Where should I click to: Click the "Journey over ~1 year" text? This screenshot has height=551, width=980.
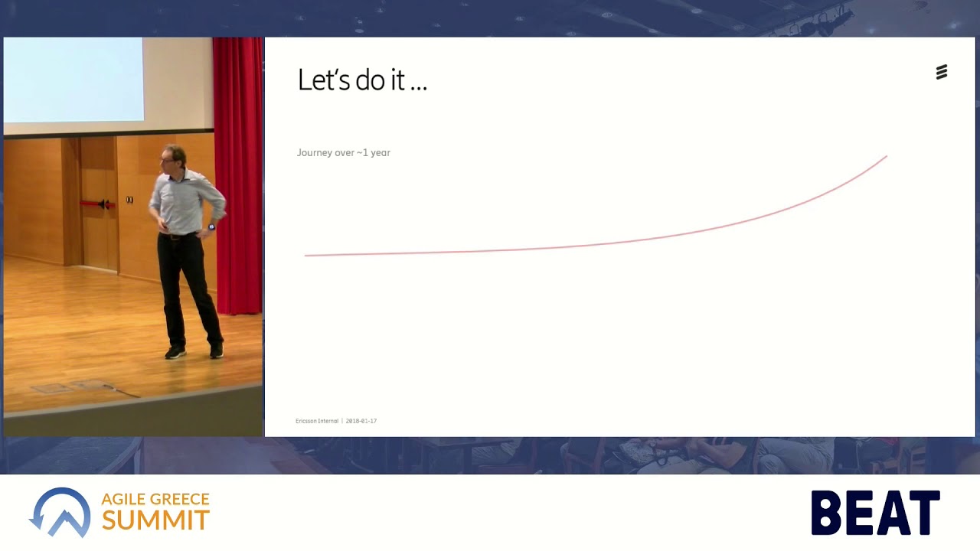pyautogui.click(x=344, y=152)
